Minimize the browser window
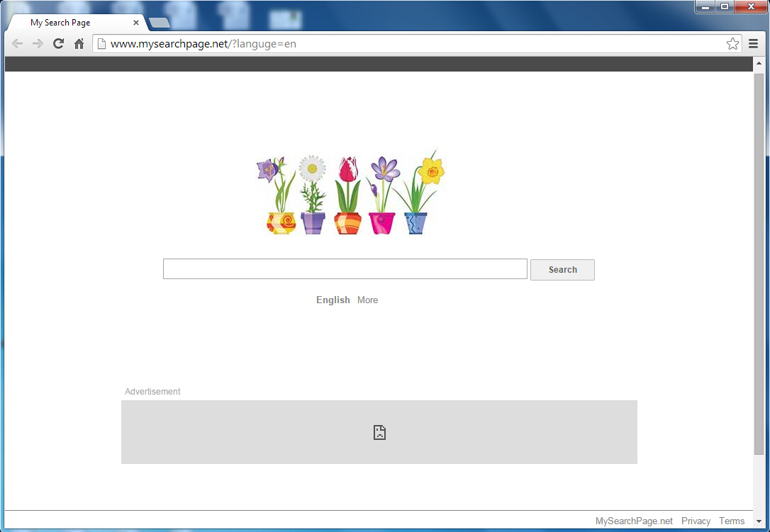 click(705, 6)
